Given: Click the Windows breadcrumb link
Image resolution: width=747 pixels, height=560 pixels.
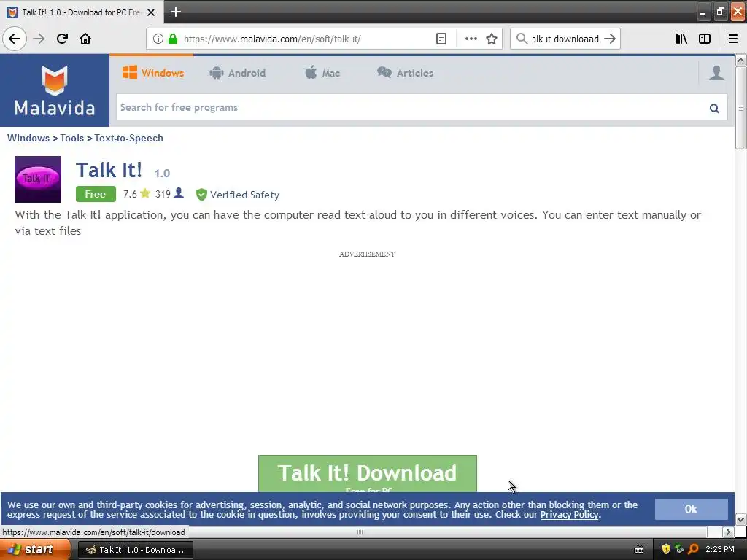Looking at the screenshot, I should [x=28, y=138].
